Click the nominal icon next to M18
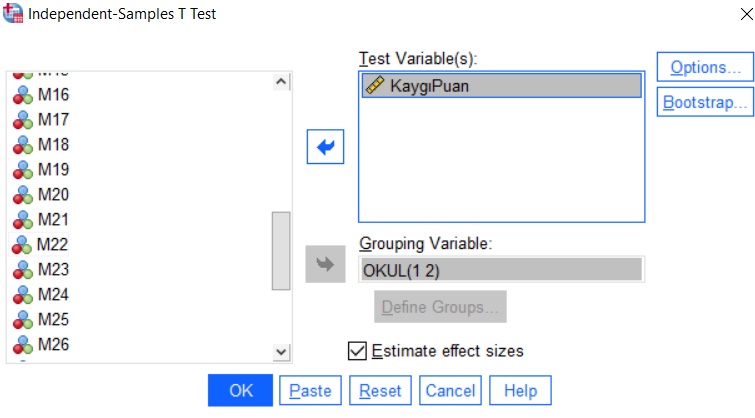This screenshot has width=755, height=418. click(x=22, y=146)
